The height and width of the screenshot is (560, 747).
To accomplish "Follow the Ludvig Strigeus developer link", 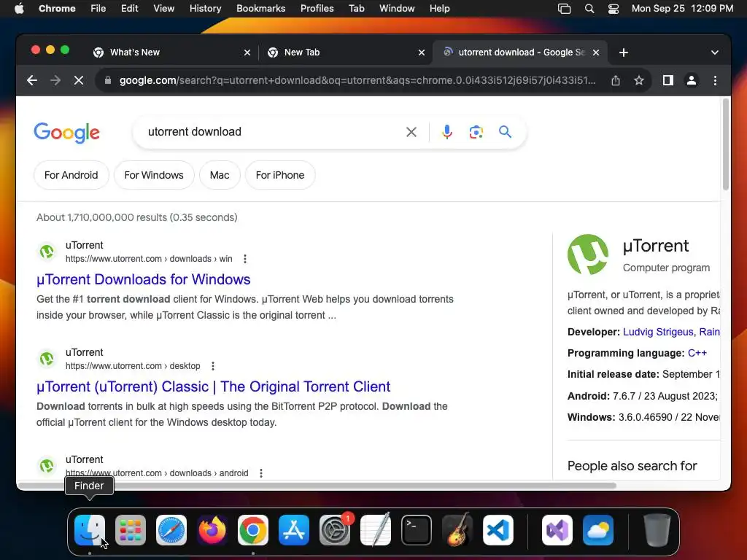I will point(658,332).
